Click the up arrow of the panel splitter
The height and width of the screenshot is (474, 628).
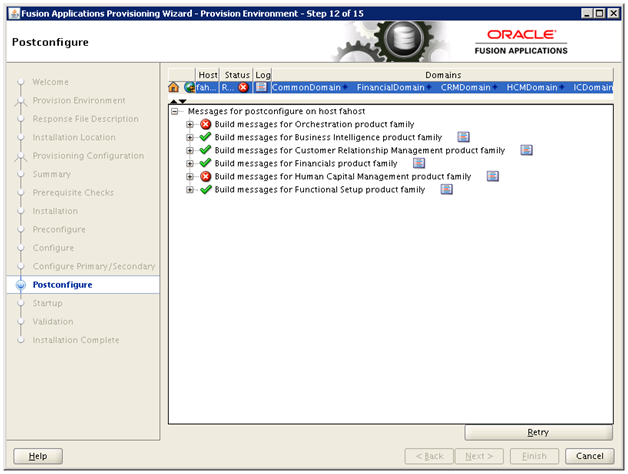(x=173, y=101)
